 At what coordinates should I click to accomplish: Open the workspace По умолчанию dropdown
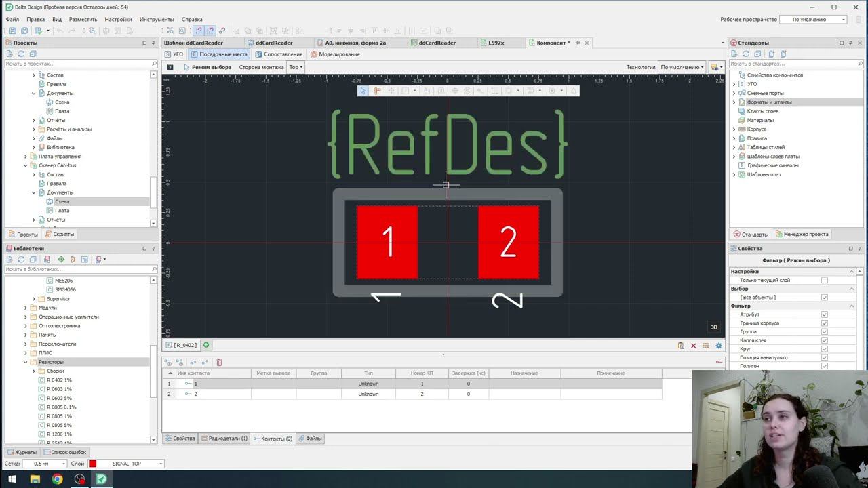814,20
